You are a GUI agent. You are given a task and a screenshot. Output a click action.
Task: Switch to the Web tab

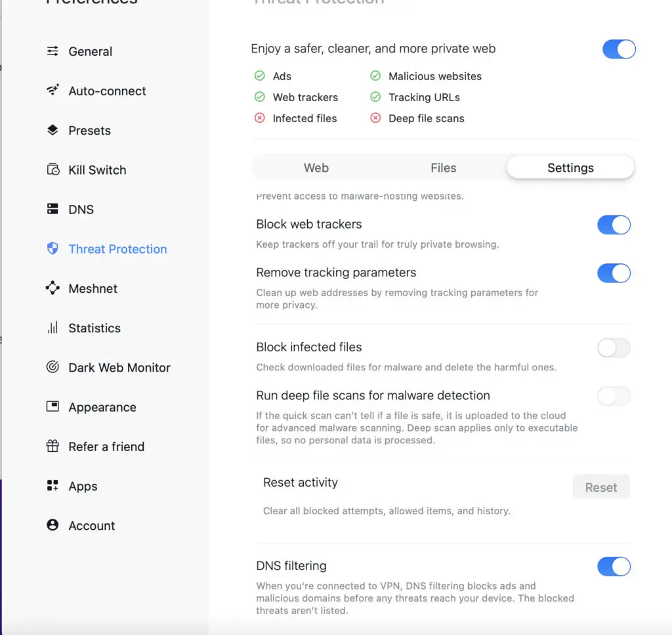point(316,167)
